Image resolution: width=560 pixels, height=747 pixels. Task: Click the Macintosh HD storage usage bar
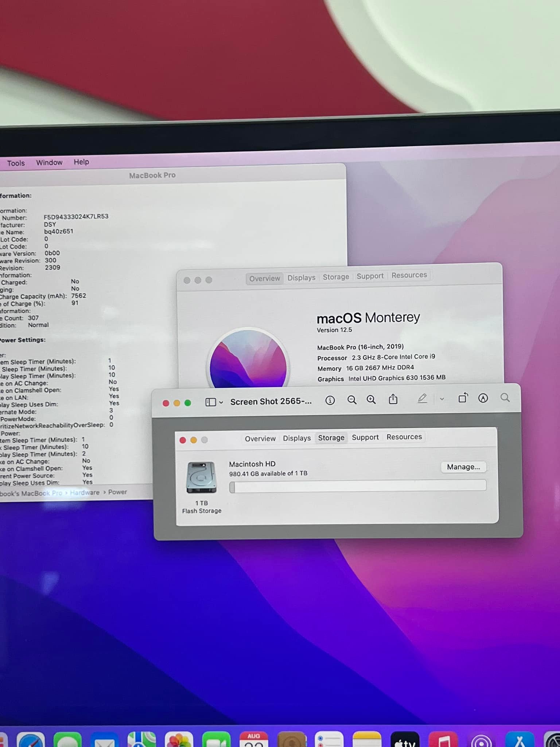click(x=358, y=486)
